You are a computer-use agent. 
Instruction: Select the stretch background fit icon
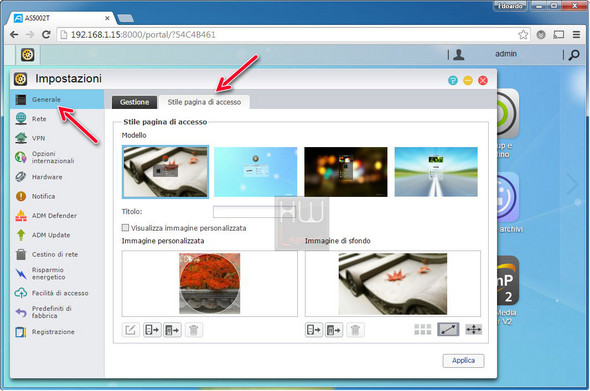448,330
